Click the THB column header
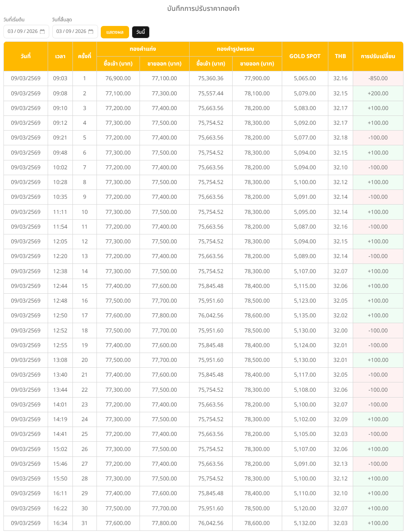The width and height of the screenshot is (407, 532). 340,56
